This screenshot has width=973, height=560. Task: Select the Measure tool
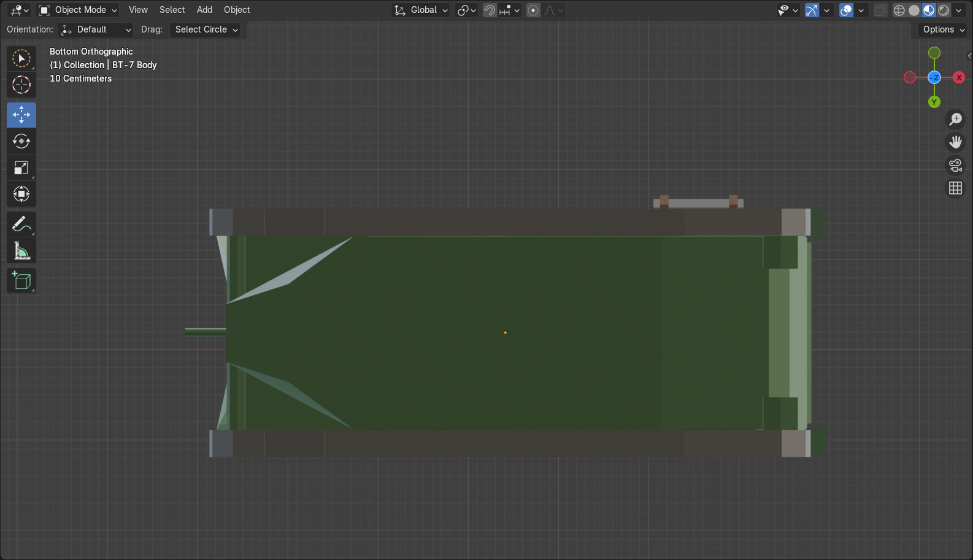tap(21, 250)
